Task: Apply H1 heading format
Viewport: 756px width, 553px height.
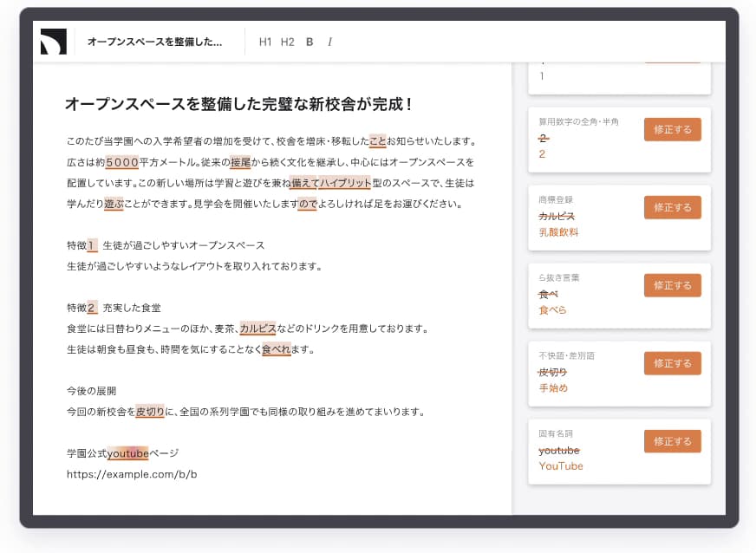Action: click(265, 42)
